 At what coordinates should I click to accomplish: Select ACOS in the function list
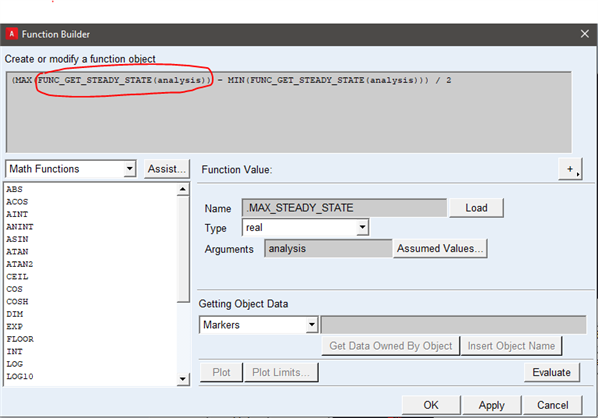click(17, 202)
